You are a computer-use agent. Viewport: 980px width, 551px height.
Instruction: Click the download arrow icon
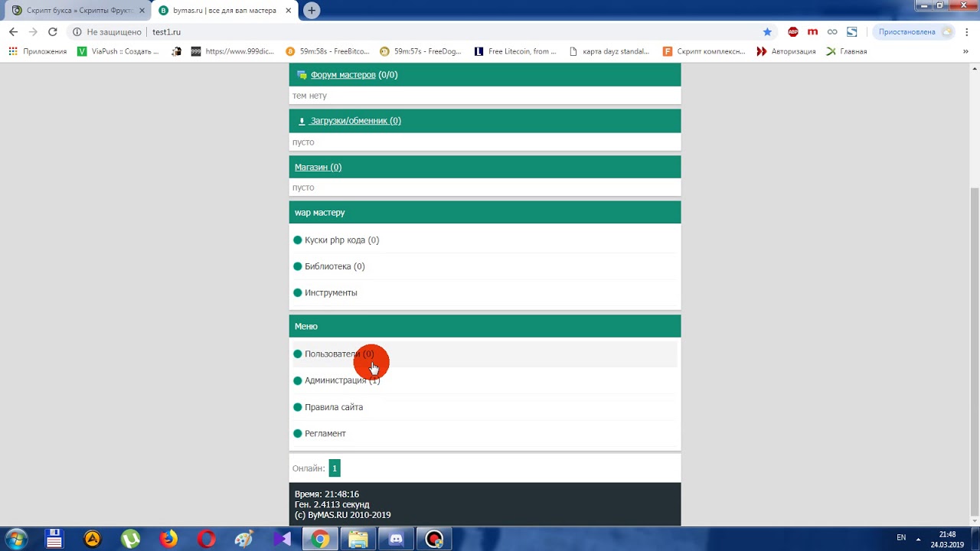tap(302, 121)
